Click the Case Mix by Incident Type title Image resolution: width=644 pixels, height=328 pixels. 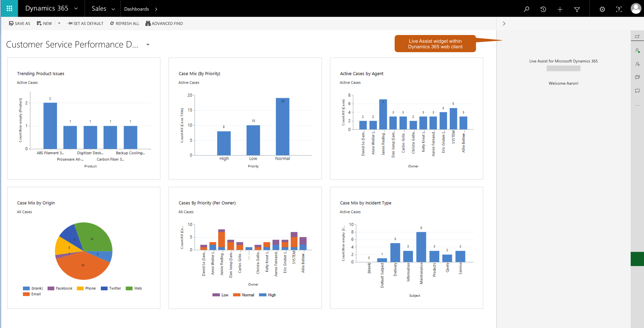click(365, 203)
